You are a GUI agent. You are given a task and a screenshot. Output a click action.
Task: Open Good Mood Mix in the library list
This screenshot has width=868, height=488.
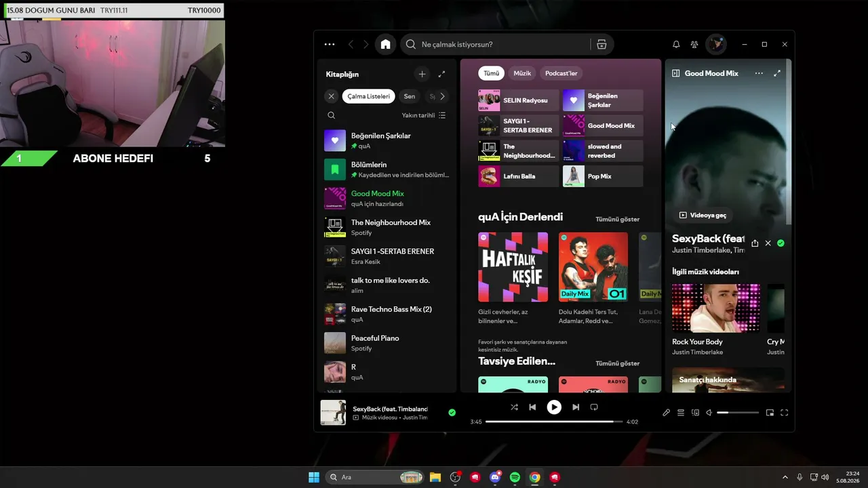(x=387, y=199)
